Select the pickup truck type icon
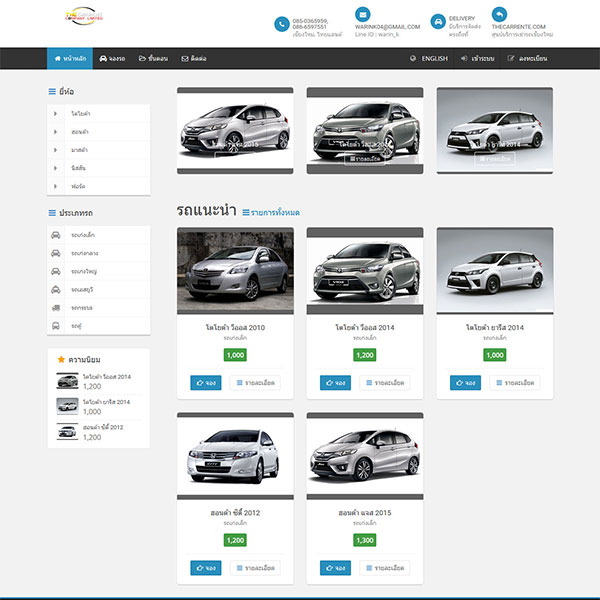Screen dimensions: 600x600 click(55, 308)
